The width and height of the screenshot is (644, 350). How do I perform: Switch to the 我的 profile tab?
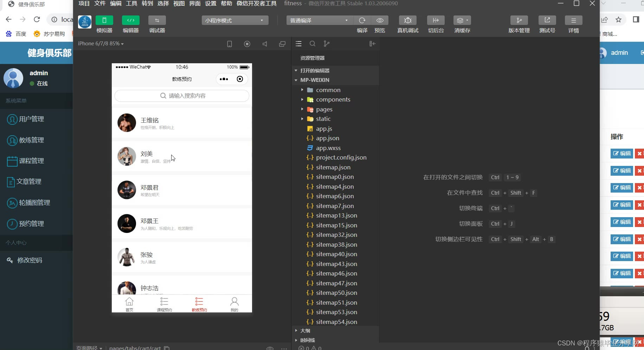coord(234,304)
